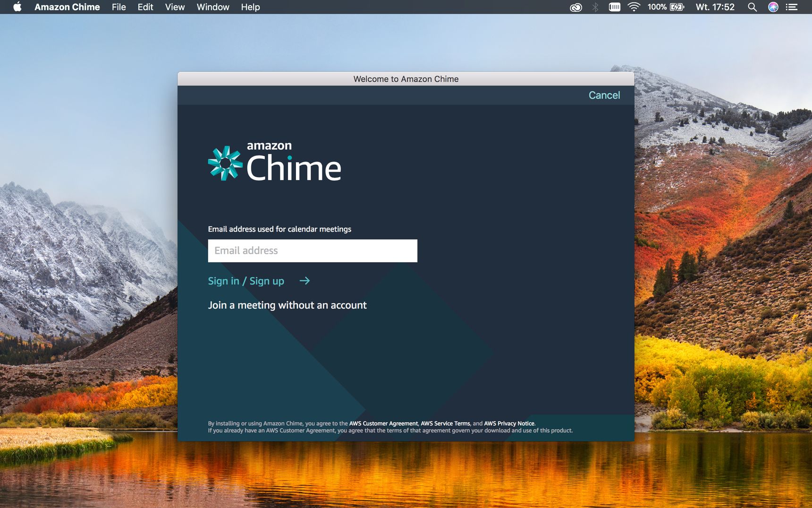Open the Edit menu
The image size is (812, 508).
pos(145,7)
